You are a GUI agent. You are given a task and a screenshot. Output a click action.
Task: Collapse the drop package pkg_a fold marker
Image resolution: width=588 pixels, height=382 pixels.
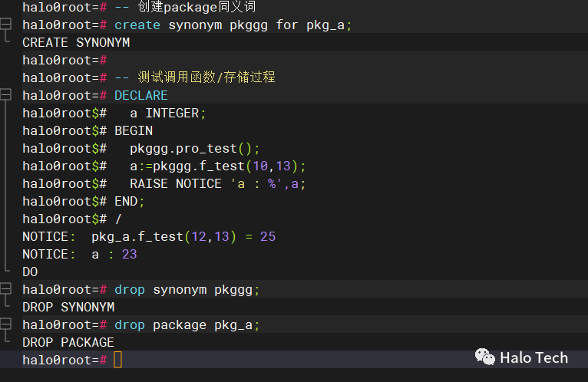pos(5,324)
